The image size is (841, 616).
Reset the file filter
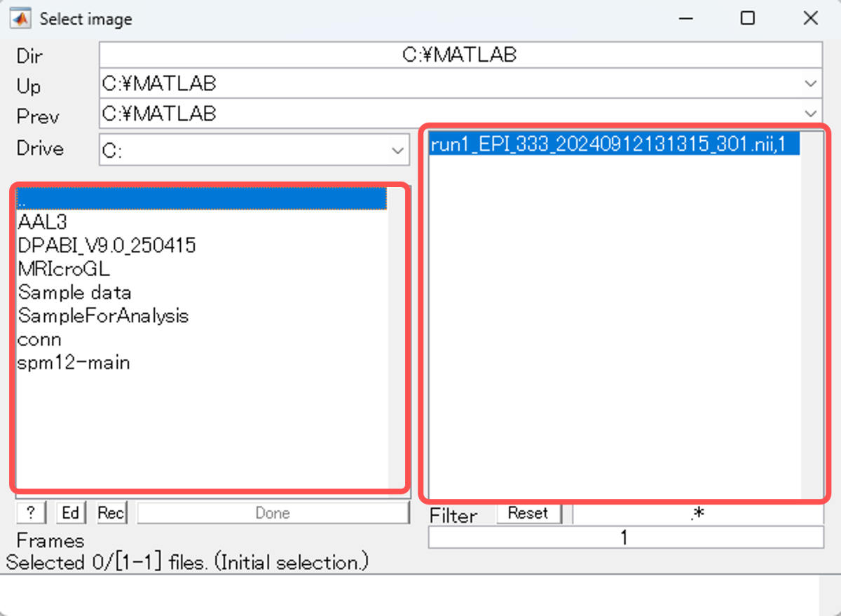pos(528,513)
